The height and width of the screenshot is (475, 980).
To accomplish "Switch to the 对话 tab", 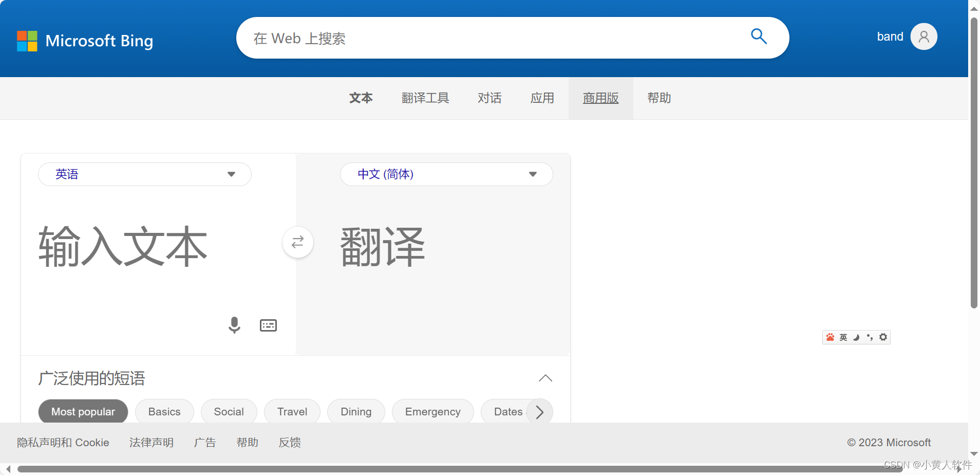I will click(x=489, y=98).
